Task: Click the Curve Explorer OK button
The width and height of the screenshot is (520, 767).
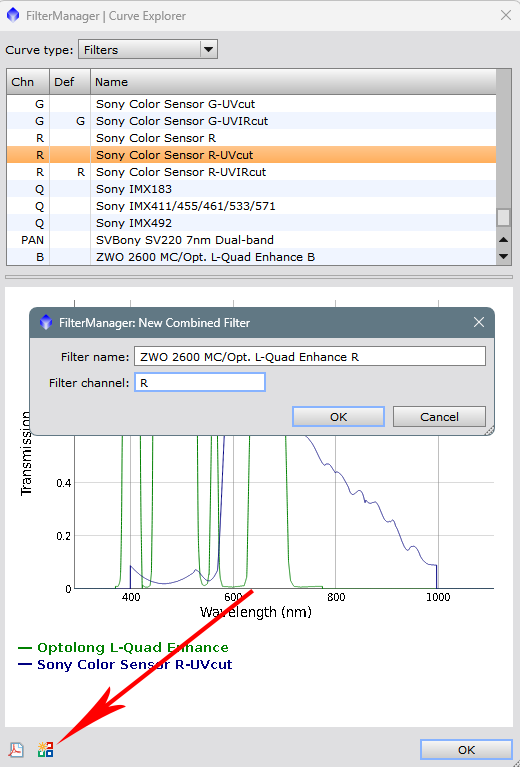Action: point(466,750)
